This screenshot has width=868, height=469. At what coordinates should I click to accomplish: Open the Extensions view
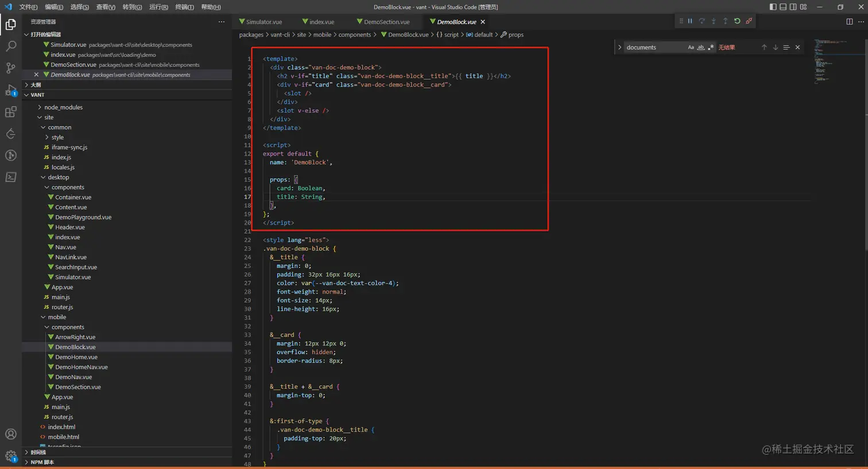point(10,112)
